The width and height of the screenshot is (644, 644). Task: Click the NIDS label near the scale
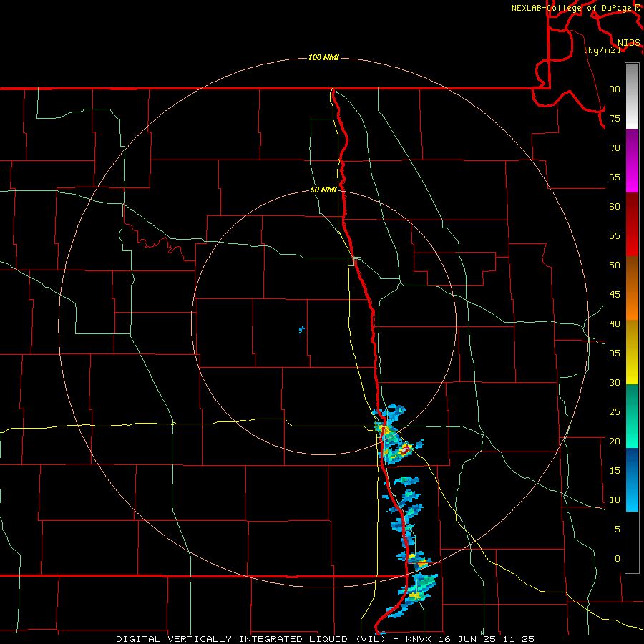pos(628,43)
